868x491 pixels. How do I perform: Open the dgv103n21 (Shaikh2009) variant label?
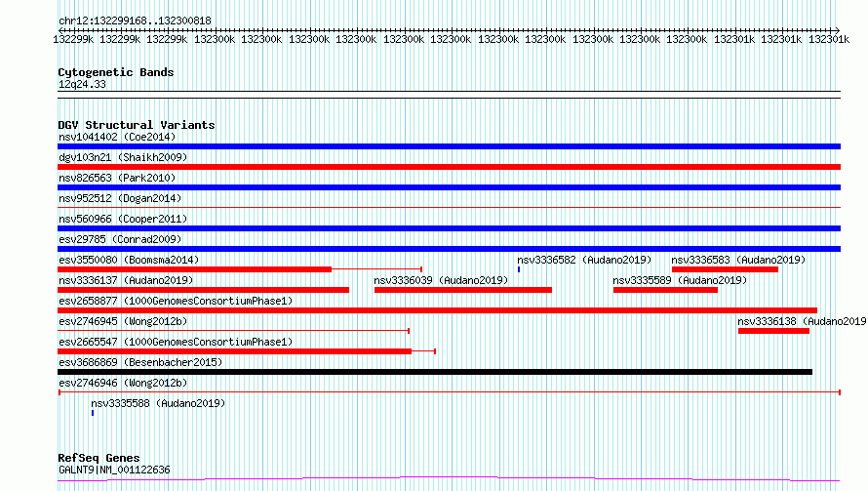123,157
